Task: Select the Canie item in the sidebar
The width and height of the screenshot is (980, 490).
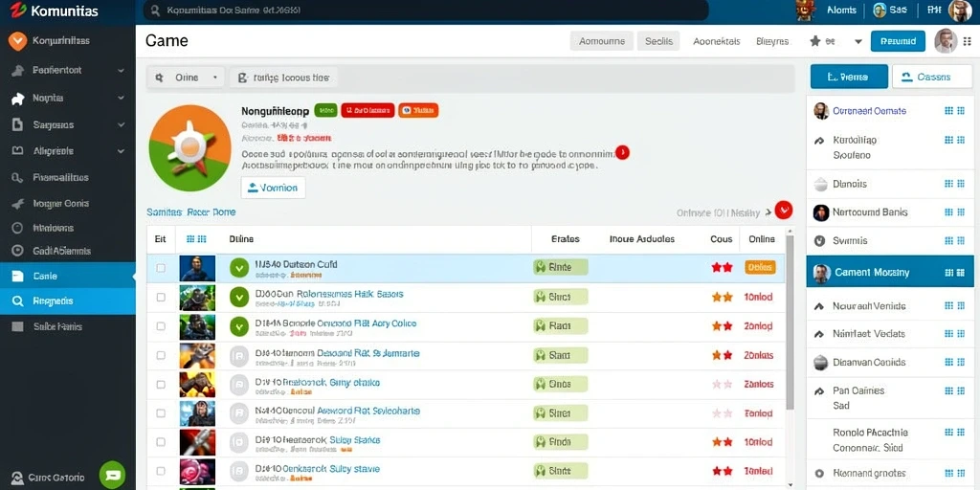Action: pyautogui.click(x=68, y=276)
